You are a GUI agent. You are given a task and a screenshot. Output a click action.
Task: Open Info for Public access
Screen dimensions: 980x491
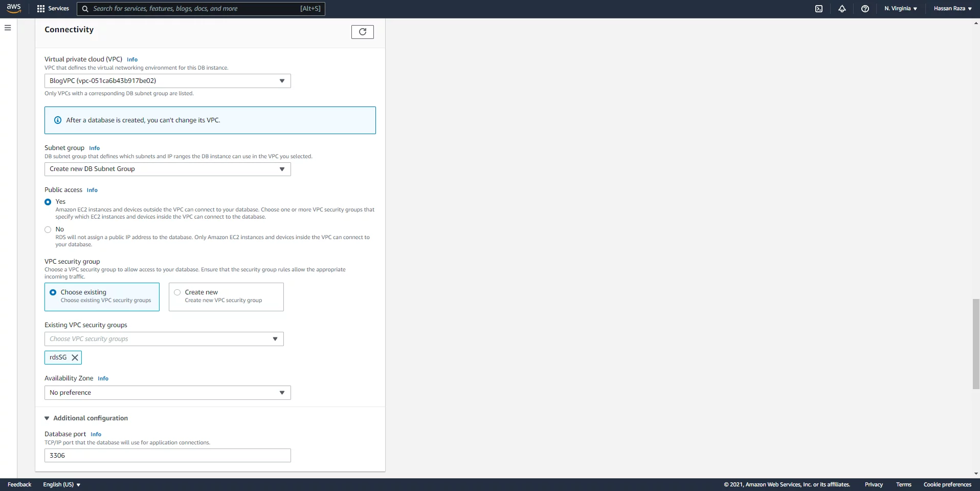pyautogui.click(x=92, y=190)
